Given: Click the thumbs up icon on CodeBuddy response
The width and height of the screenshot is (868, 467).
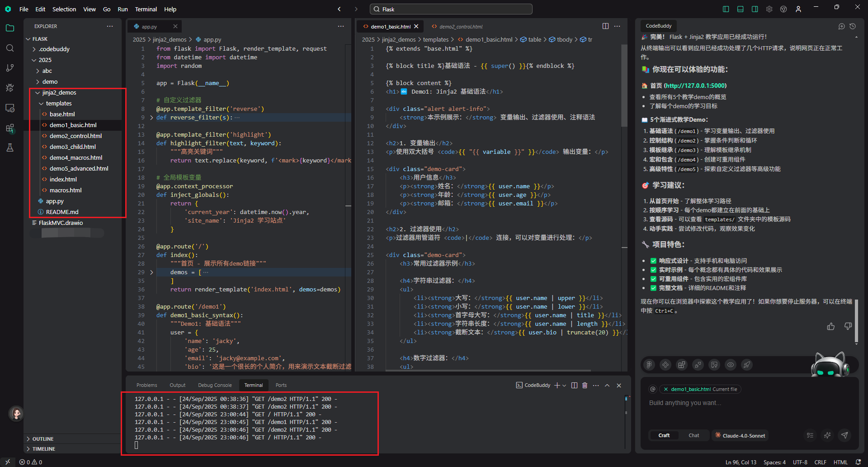Looking at the screenshot, I should point(830,326).
